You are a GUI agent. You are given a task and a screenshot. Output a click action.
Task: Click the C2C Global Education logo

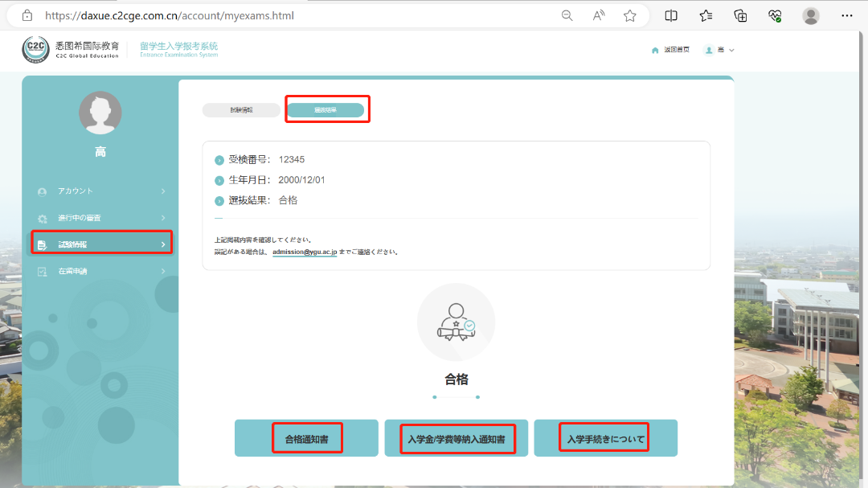point(70,49)
